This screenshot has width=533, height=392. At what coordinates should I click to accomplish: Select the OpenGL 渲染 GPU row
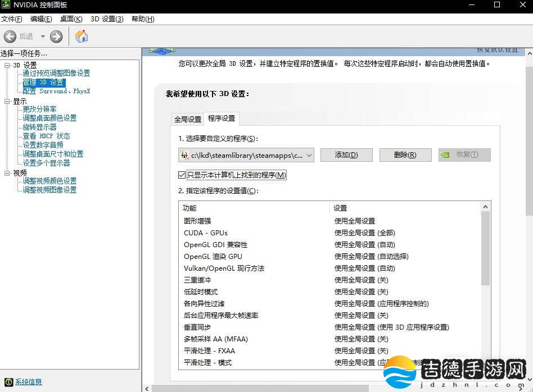pyautogui.click(x=329, y=257)
